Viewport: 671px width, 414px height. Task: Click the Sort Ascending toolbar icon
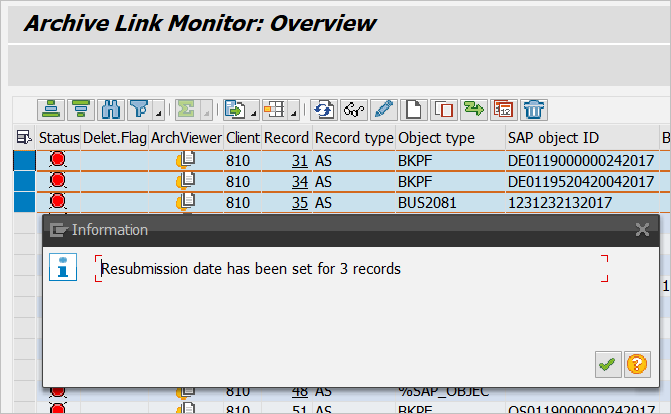click(x=52, y=109)
